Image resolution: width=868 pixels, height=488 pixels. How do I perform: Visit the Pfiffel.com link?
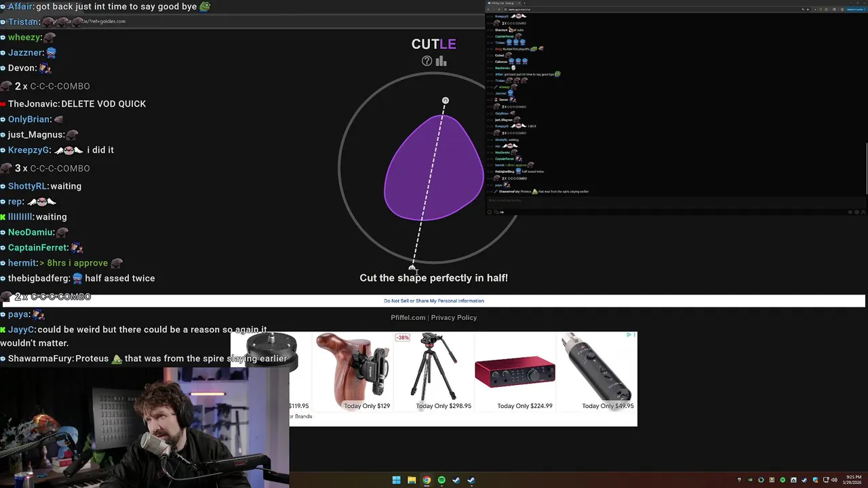408,317
